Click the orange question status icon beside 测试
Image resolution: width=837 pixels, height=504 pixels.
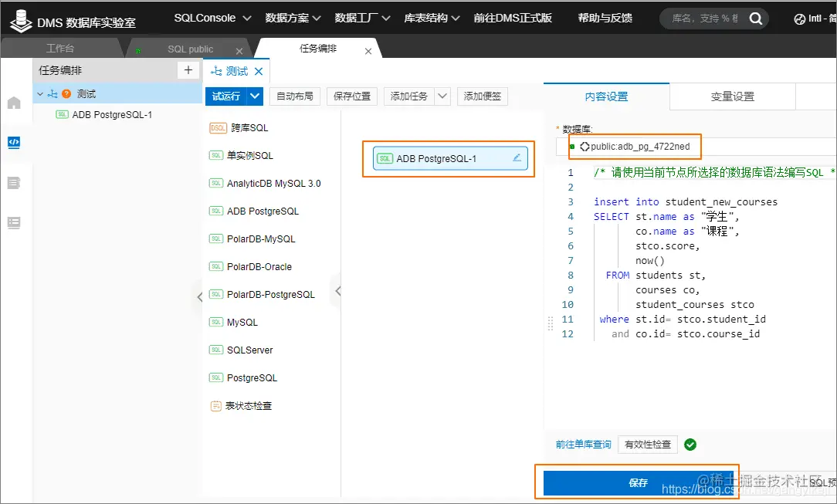[x=66, y=94]
